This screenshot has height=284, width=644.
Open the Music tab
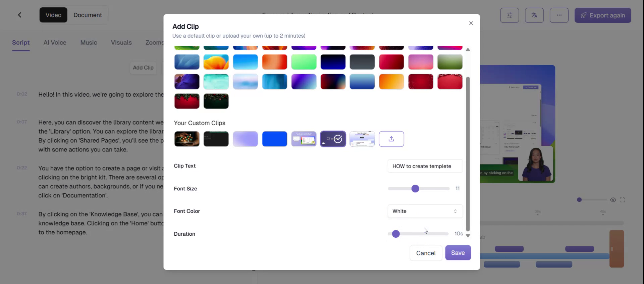click(x=89, y=43)
